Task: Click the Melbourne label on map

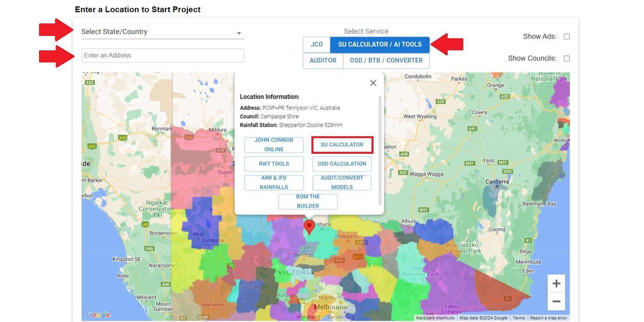Action: pyautogui.click(x=331, y=307)
